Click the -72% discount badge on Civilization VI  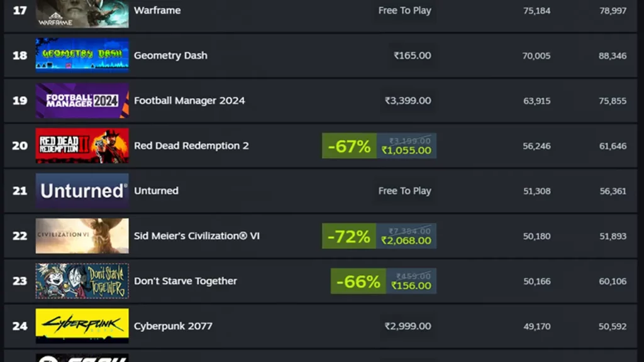(348, 236)
